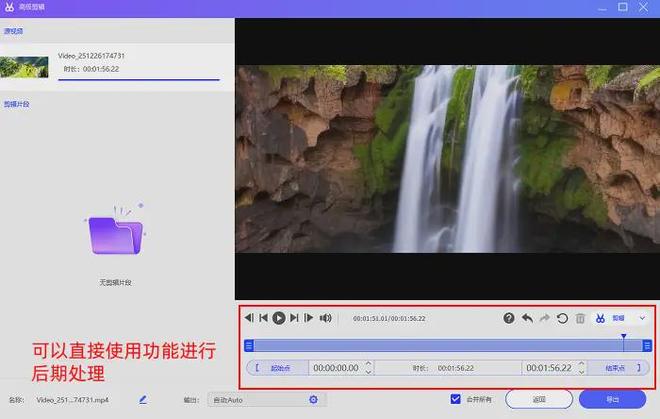The image size is (660, 419).
Task: Toggle the 合并所有 checkbox
Action: pos(456,399)
